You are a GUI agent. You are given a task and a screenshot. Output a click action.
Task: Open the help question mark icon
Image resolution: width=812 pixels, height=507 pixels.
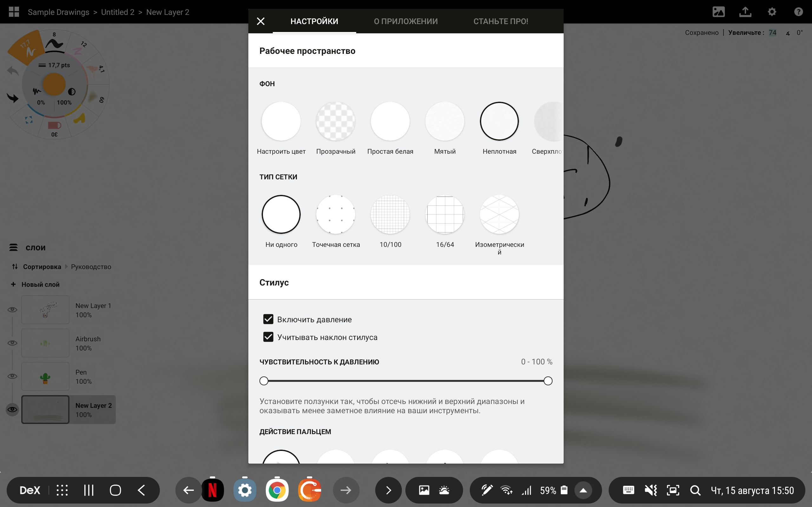tap(798, 12)
